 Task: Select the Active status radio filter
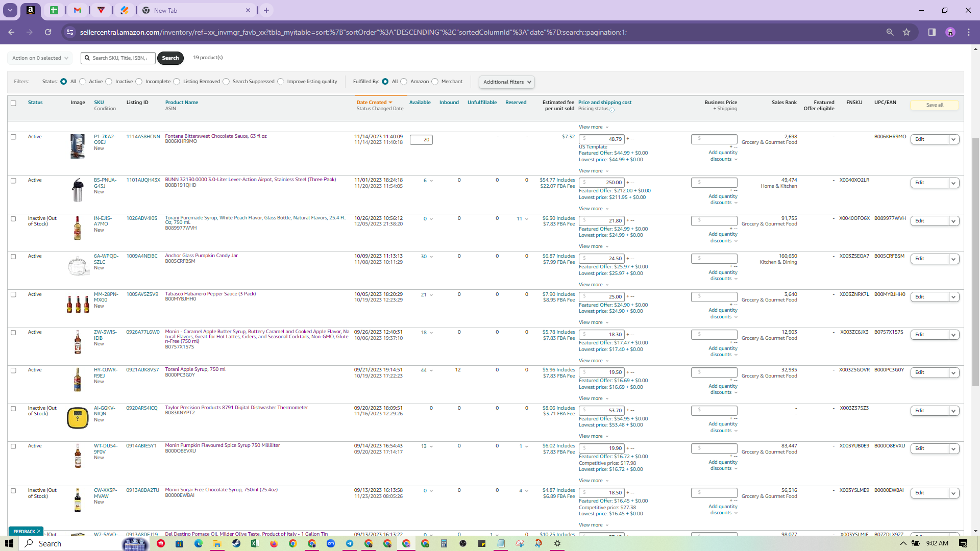[x=83, y=82]
